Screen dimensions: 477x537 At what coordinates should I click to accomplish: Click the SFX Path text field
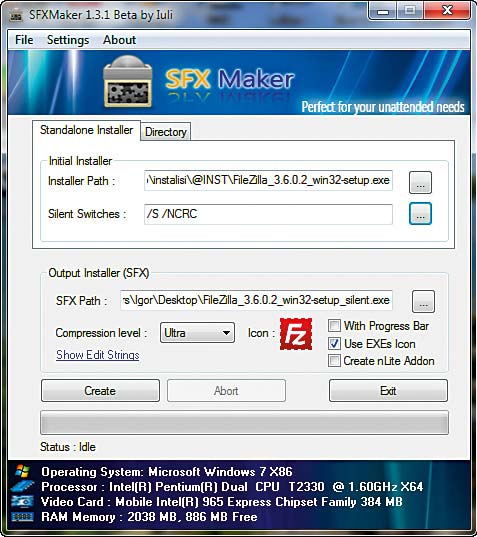click(x=256, y=300)
